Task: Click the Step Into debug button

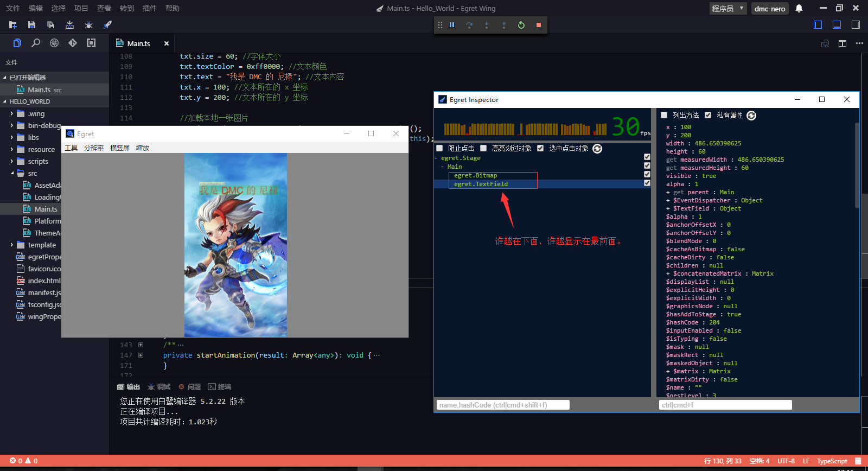Action: pyautogui.click(x=487, y=25)
